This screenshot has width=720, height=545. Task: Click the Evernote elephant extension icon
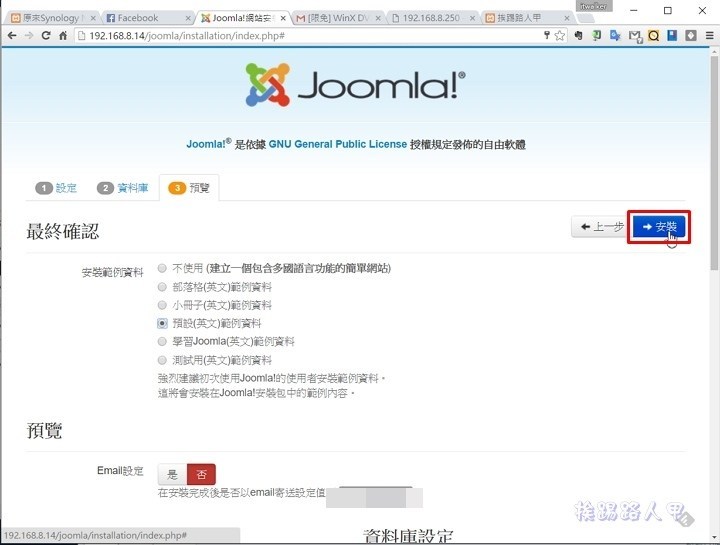(x=578, y=35)
